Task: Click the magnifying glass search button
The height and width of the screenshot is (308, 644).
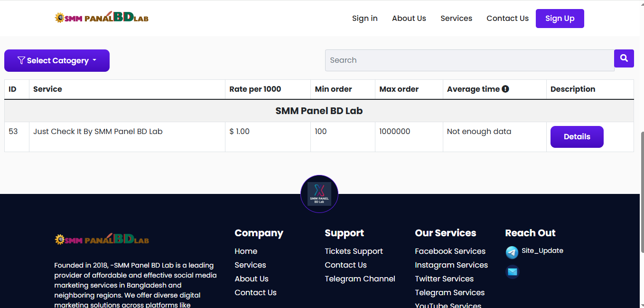Action: 624,58
